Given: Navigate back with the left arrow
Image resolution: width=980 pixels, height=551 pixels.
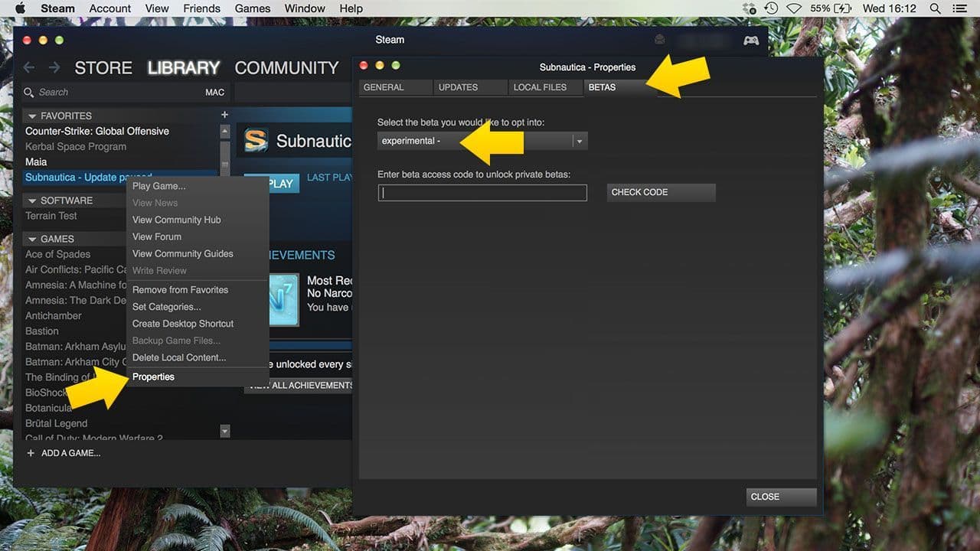Looking at the screenshot, I should (x=28, y=67).
